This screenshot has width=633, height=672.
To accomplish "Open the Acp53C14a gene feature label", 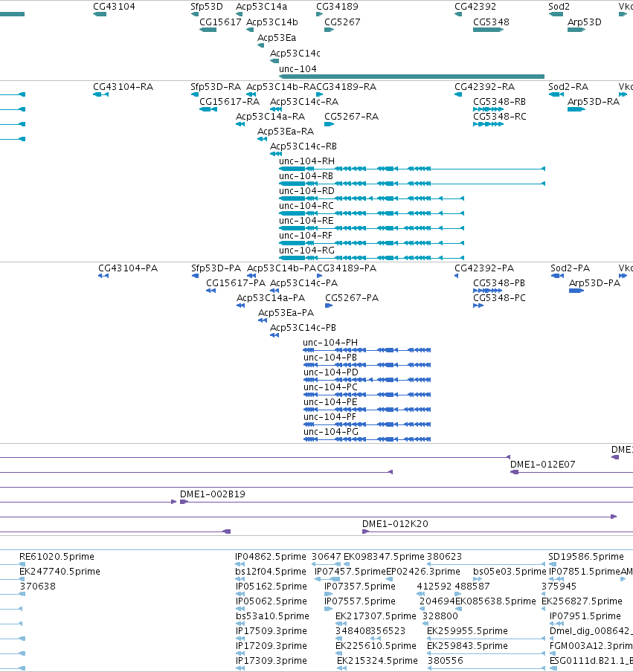I will click(x=262, y=7).
